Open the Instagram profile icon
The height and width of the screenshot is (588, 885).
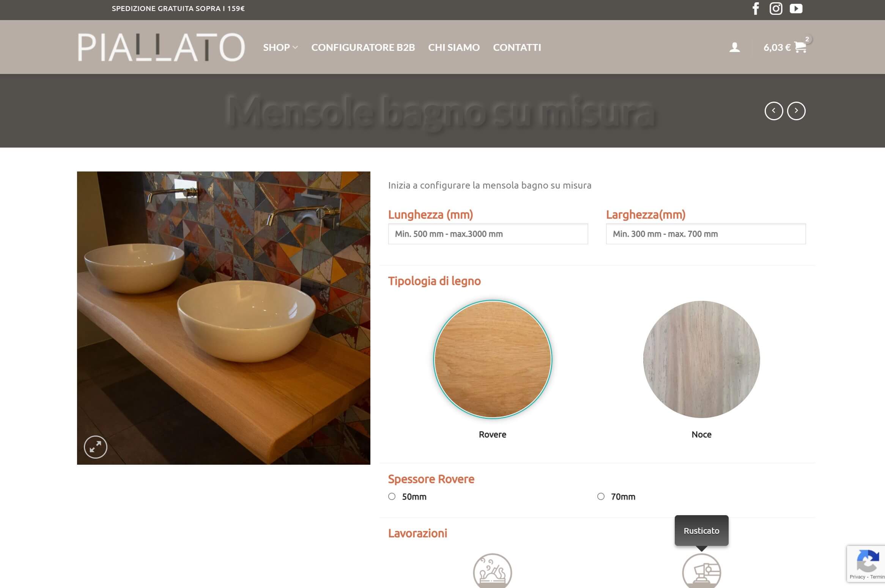coord(776,8)
